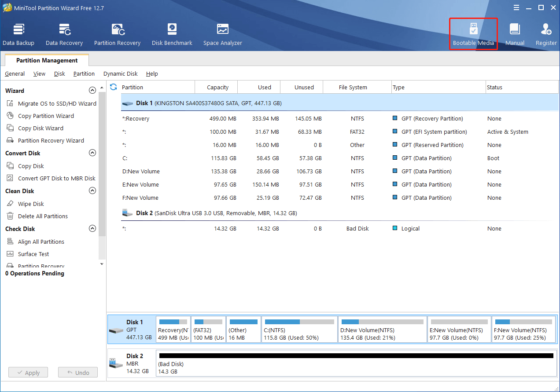560x392 pixels.
Task: Select the Bad Disk block of Disk 2
Action: tap(356, 363)
